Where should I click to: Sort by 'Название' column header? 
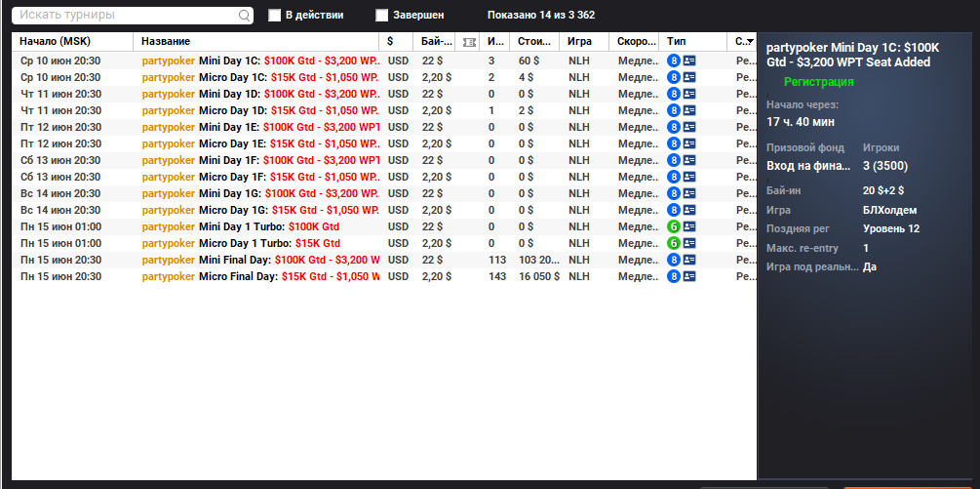[x=256, y=42]
